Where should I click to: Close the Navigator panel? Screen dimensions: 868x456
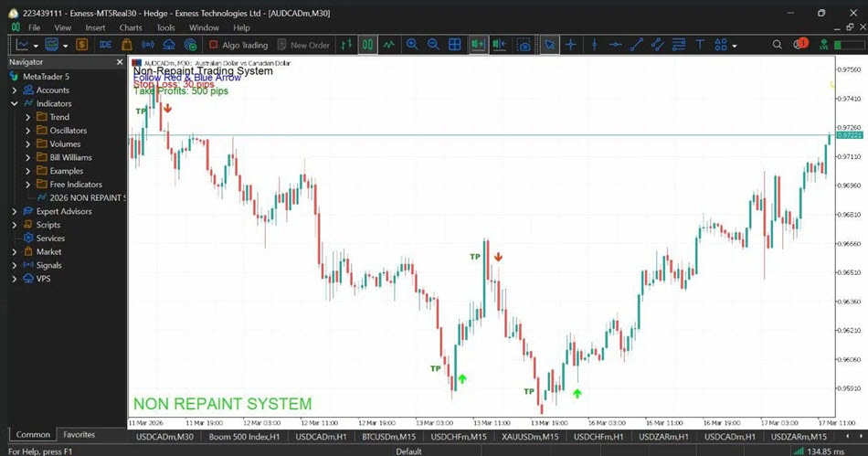tap(120, 62)
